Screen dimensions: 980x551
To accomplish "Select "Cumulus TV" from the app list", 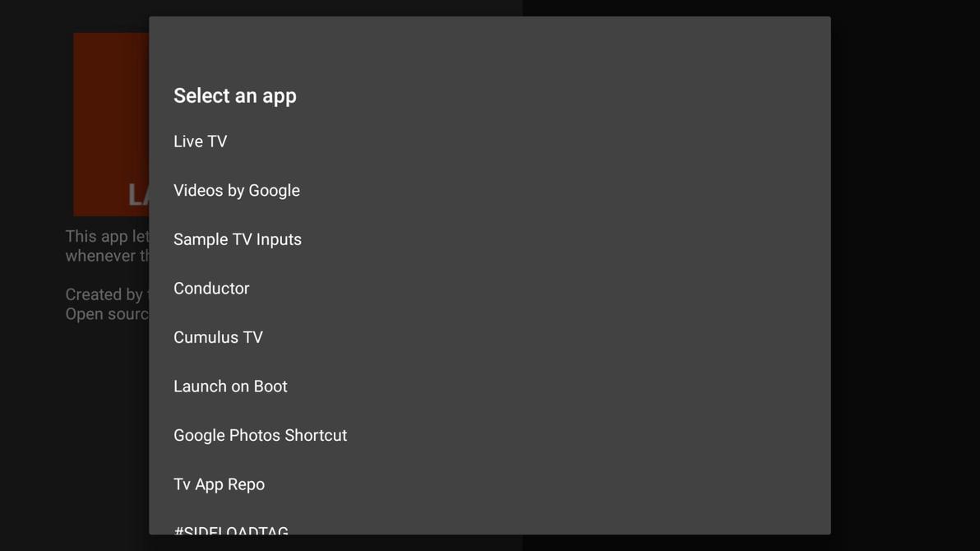I will tap(218, 337).
